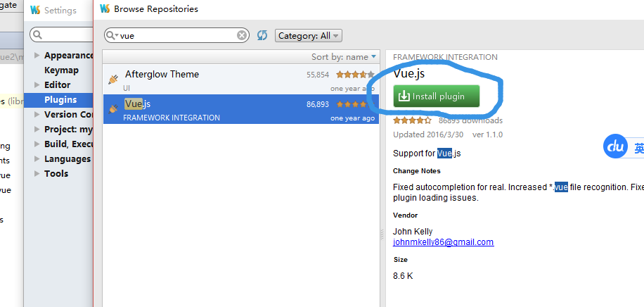Screen dimensions: 644x307
Task: Click the blue du translator icon
Action: pyautogui.click(x=616, y=146)
